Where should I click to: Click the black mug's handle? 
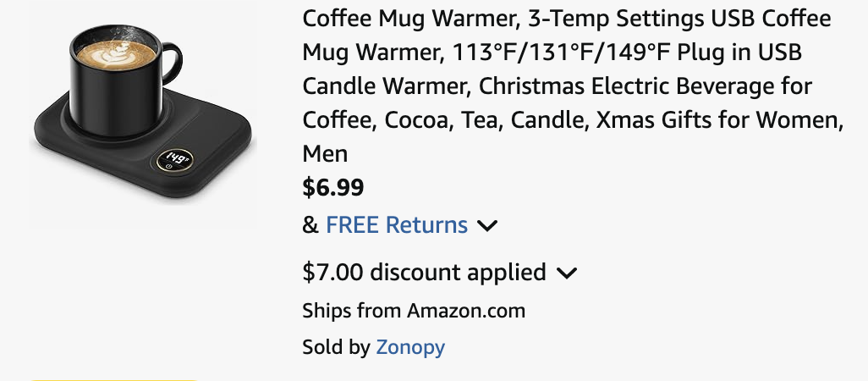tap(172, 61)
